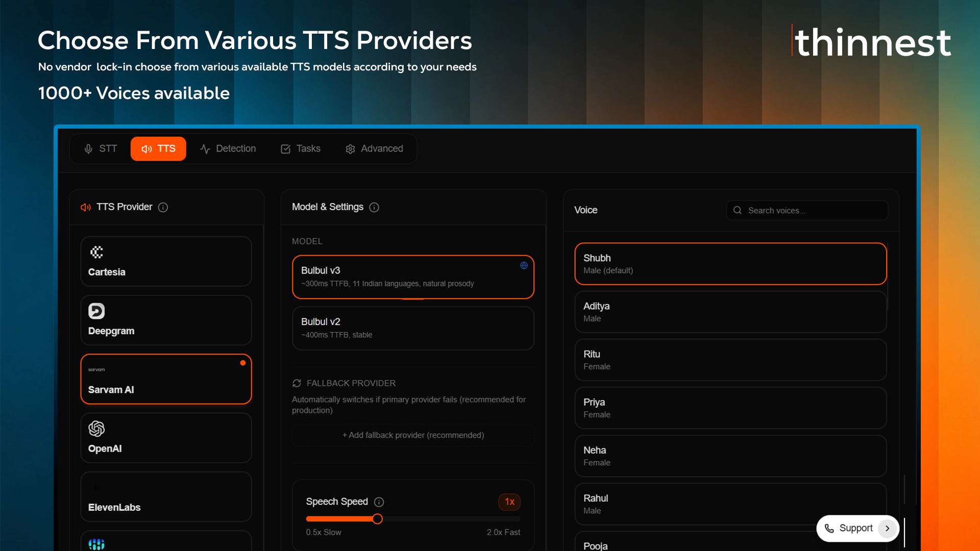980x551 pixels.
Task: Click the thinnest logo
Action: coord(872,42)
